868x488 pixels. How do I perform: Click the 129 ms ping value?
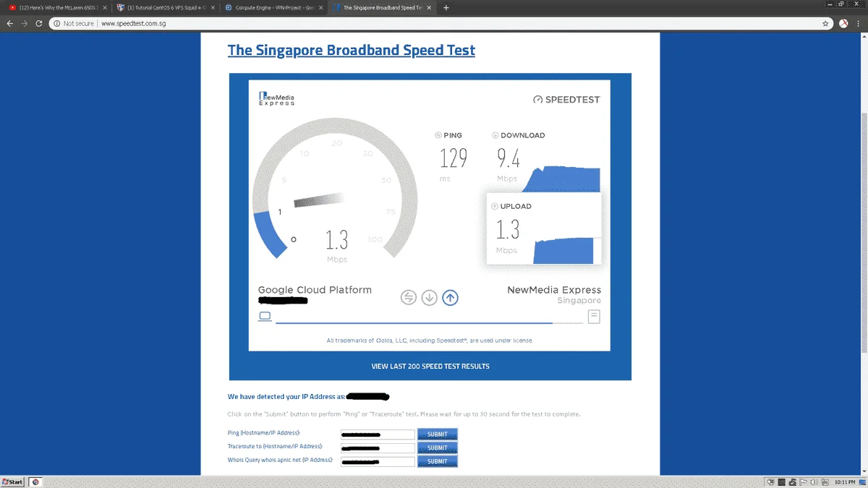(454, 158)
